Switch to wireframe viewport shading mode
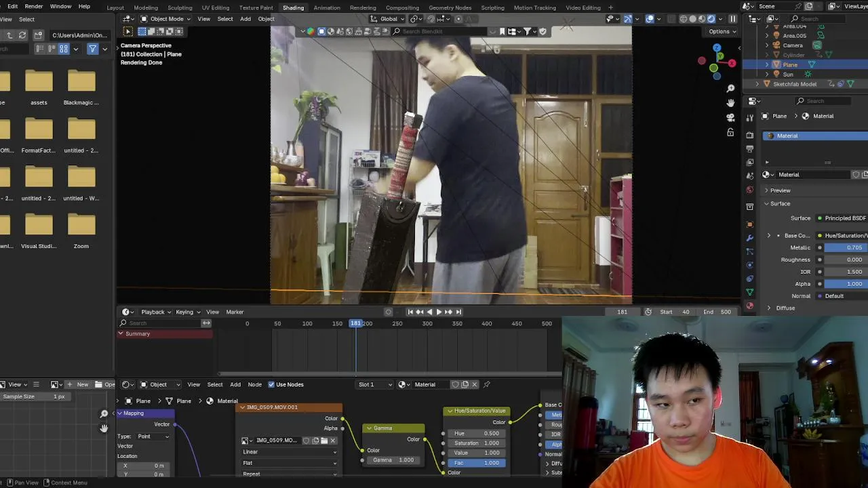868x488 pixels. click(683, 18)
